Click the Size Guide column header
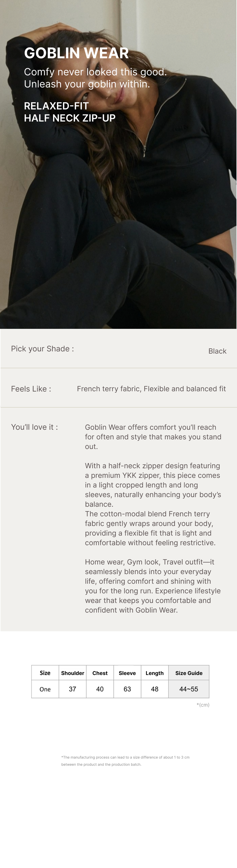Viewport: 237px width, 868px height. coord(189,673)
